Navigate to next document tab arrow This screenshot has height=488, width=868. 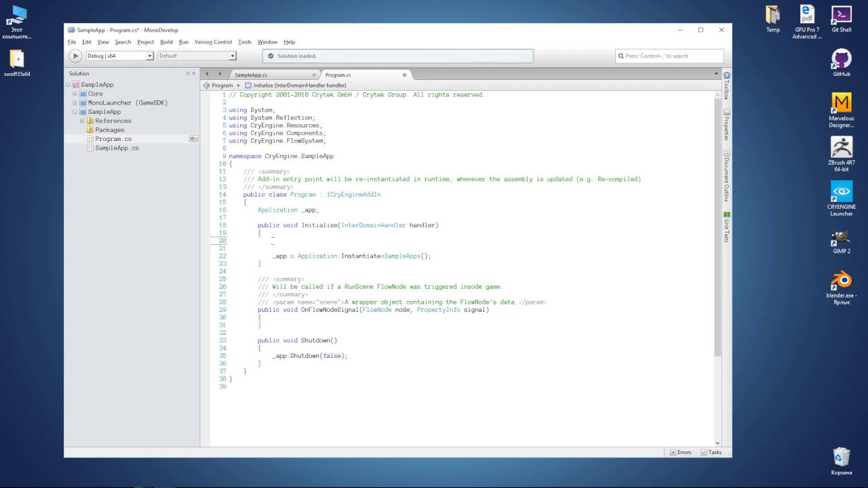(x=220, y=74)
